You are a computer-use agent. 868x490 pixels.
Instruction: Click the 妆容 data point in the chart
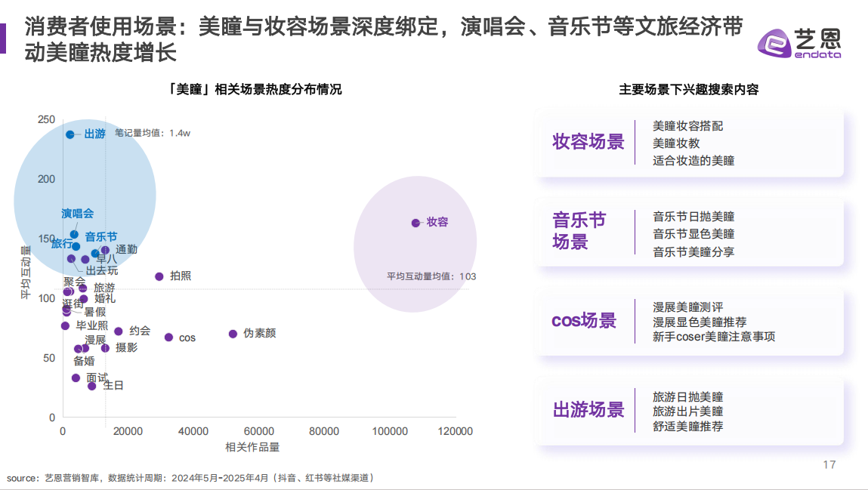pos(415,223)
